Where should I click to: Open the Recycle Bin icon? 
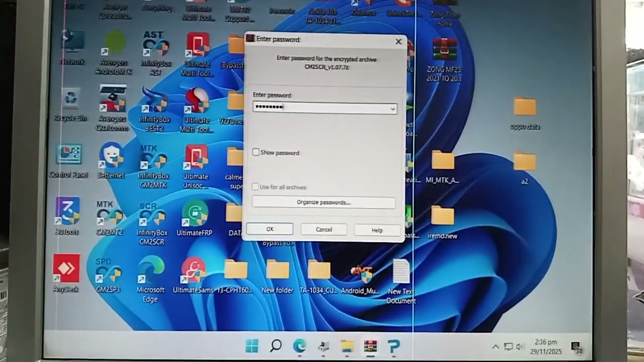click(x=71, y=105)
